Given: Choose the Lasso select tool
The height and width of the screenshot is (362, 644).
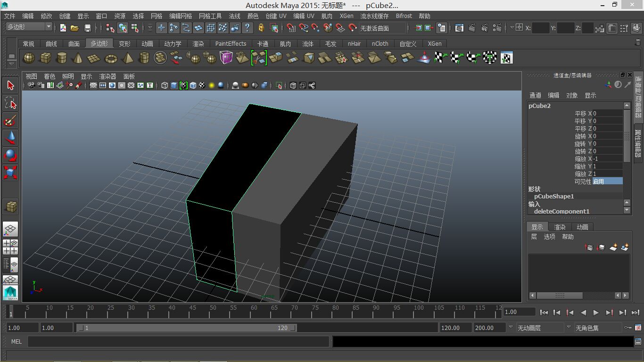Looking at the screenshot, I should coord(10,103).
